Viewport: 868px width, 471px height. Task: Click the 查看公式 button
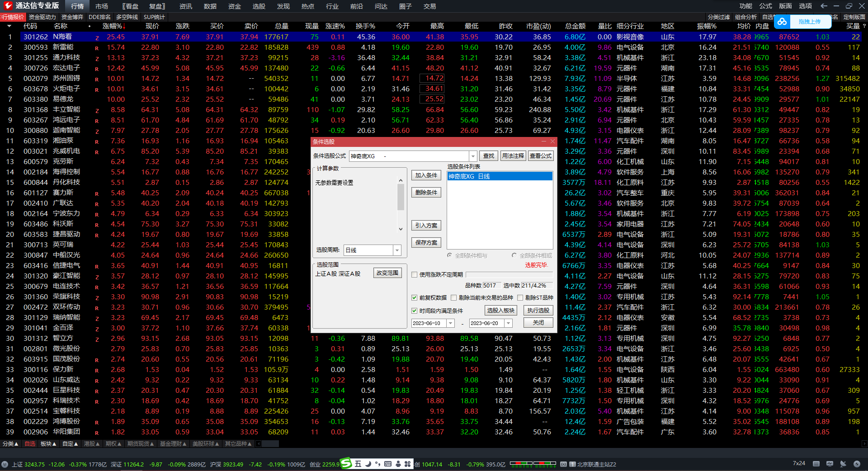(x=541, y=156)
